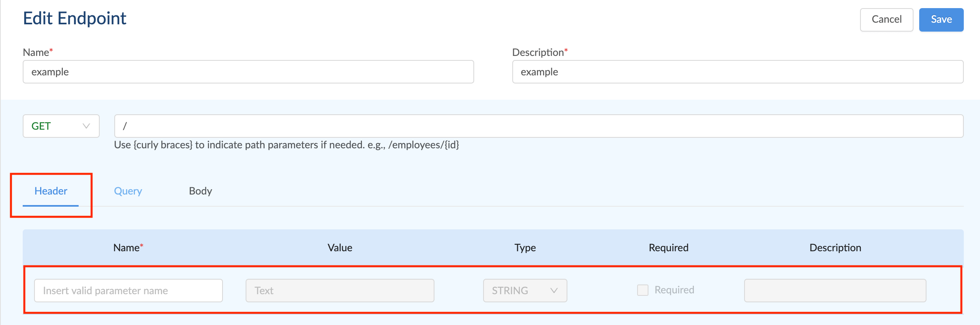This screenshot has height=325, width=980.
Task: Click the Value column header
Action: click(340, 248)
